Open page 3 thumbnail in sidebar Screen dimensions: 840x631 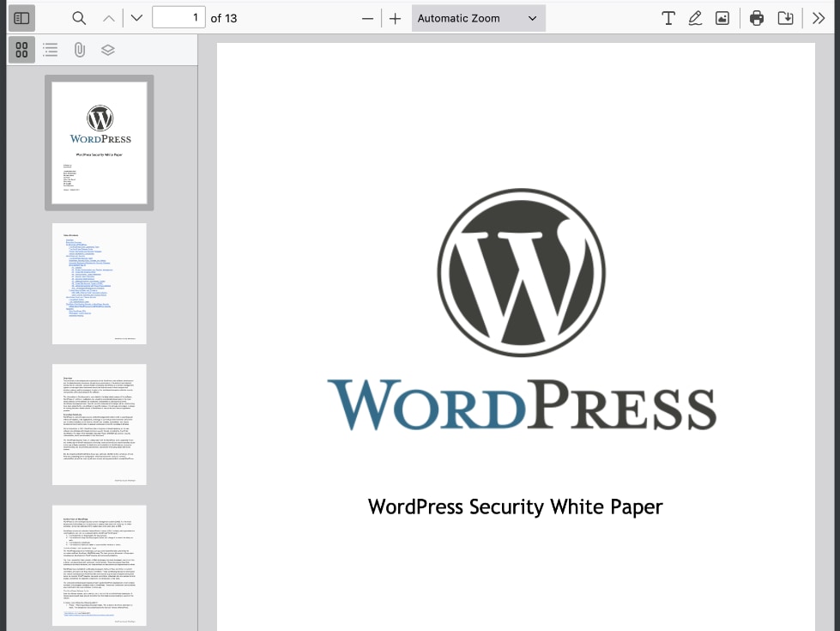point(100,425)
